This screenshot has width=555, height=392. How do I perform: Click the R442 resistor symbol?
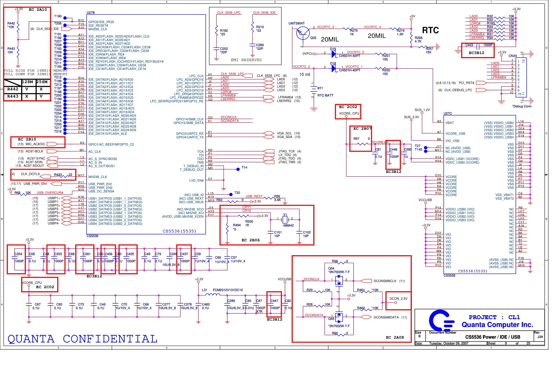[18, 27]
